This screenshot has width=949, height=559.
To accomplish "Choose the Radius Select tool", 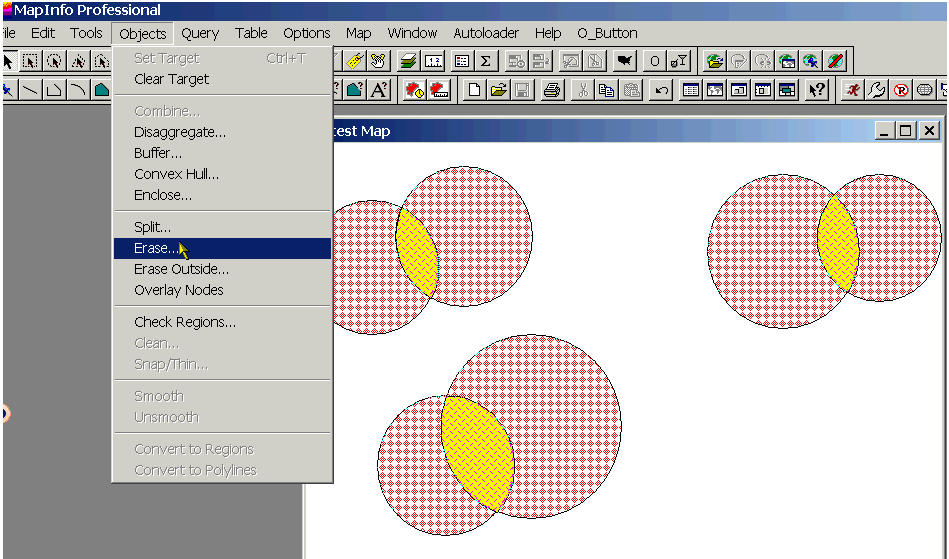I will pyautogui.click(x=55, y=61).
